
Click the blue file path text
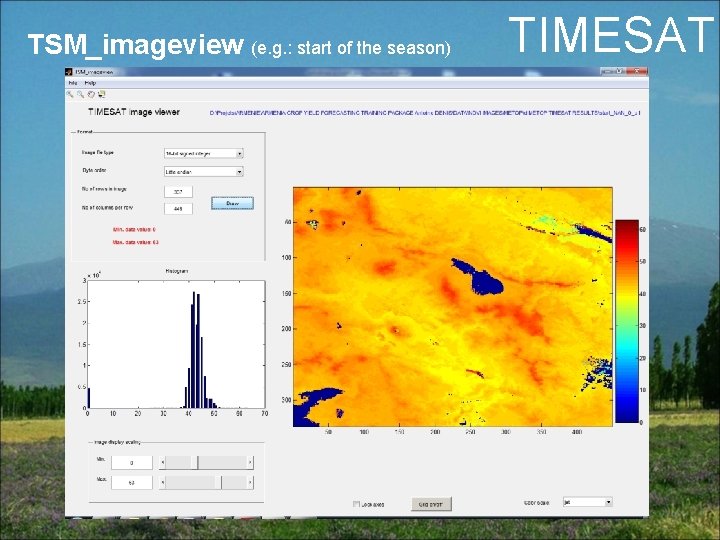[425, 112]
